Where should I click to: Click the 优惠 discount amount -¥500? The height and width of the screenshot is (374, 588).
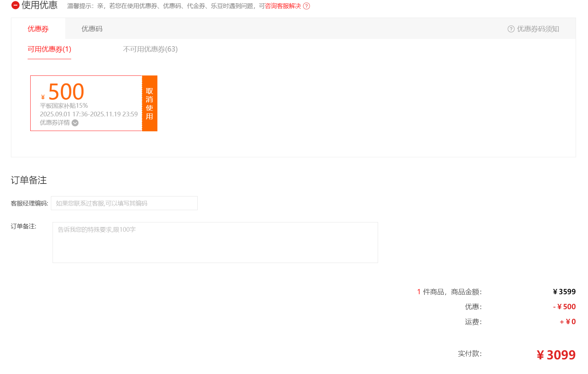[564, 307]
